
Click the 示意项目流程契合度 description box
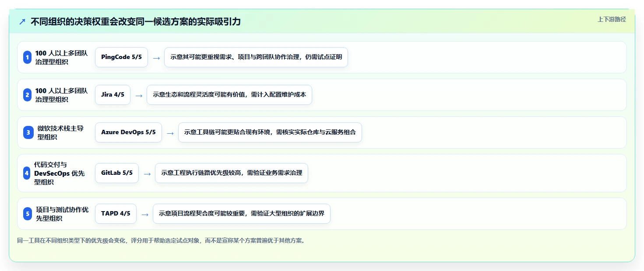pos(242,214)
